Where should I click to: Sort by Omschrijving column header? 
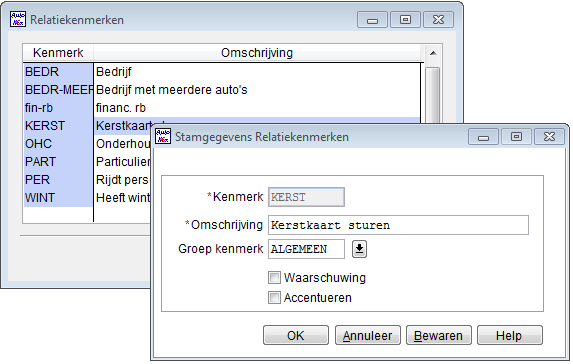[x=257, y=53]
